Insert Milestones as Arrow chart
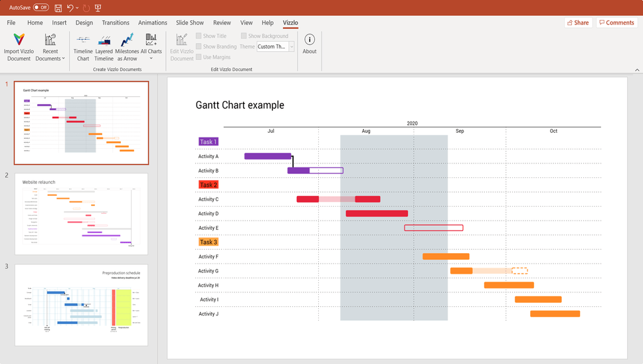Viewport: 643px width, 364px height. 127,40
